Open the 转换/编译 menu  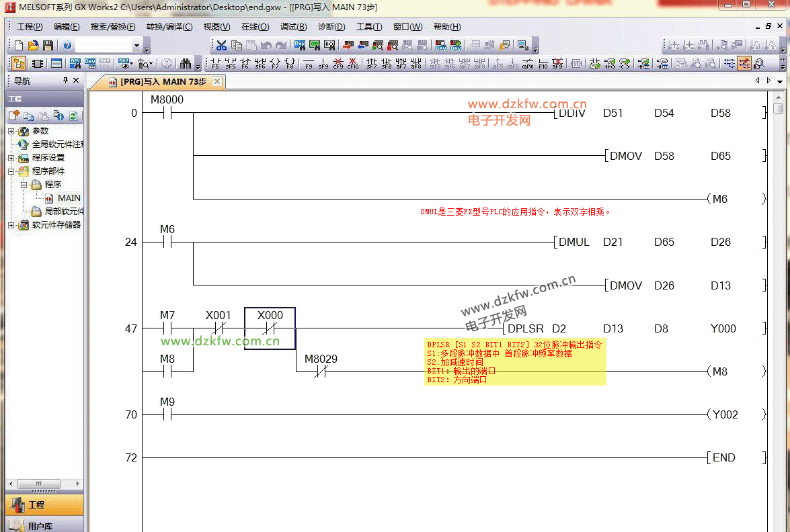click(169, 27)
